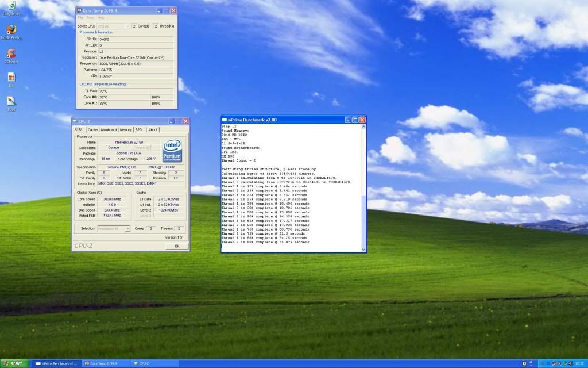Viewport: 588px width, 368px height.
Task: Click the Package value 'Socket 775 LGA'
Action: coord(129,153)
